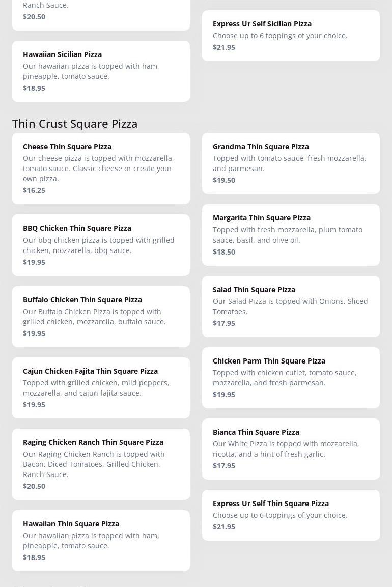Choose Hawaiian Thin Square Pizza
Screen dimensions: 392x587
coord(101,540)
